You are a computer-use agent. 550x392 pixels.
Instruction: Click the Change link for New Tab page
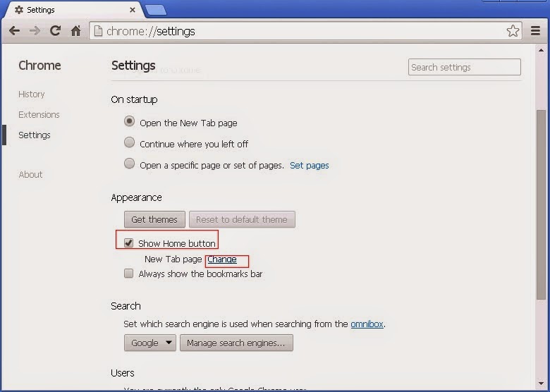pyautogui.click(x=222, y=259)
